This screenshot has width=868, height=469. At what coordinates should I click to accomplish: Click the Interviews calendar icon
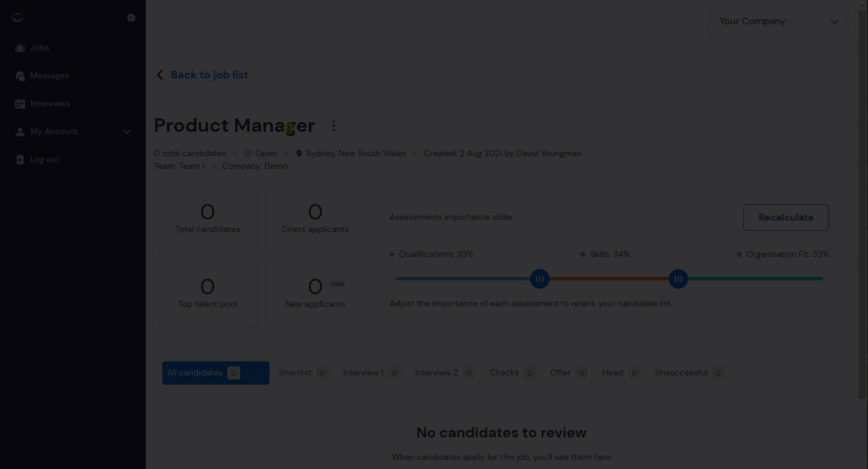point(20,104)
